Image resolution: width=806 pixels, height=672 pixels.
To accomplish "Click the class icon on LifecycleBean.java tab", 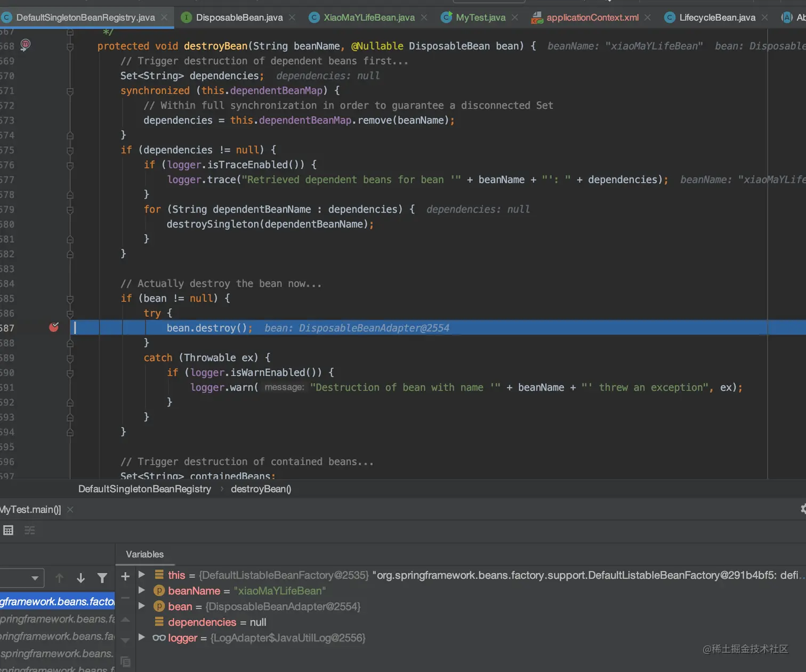I will tap(670, 18).
